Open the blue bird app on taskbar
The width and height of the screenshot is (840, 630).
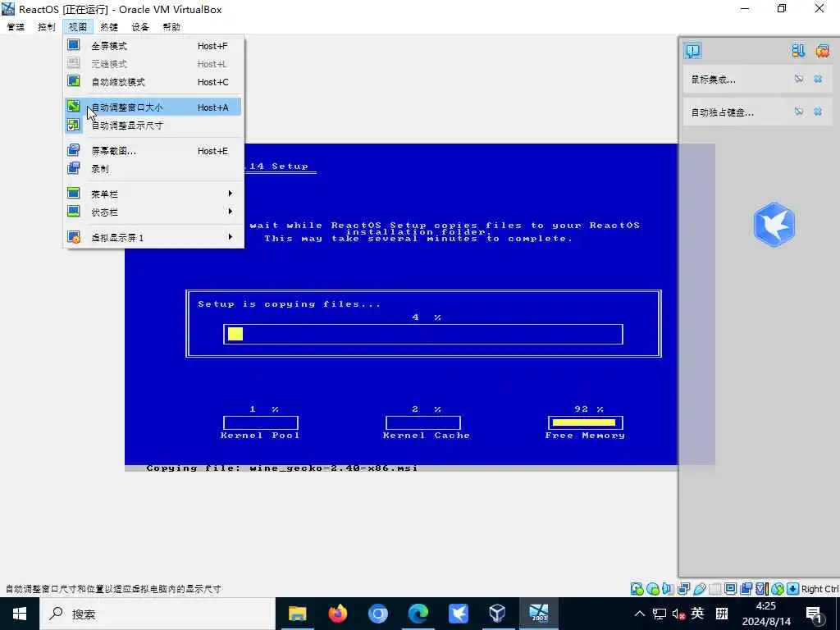pyautogui.click(x=458, y=614)
